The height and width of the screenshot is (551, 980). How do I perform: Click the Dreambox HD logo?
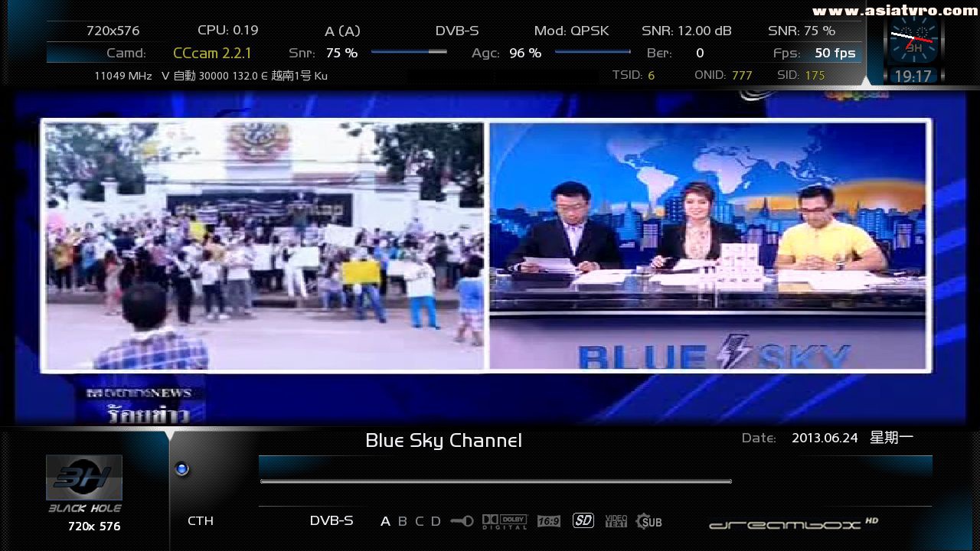click(x=793, y=524)
